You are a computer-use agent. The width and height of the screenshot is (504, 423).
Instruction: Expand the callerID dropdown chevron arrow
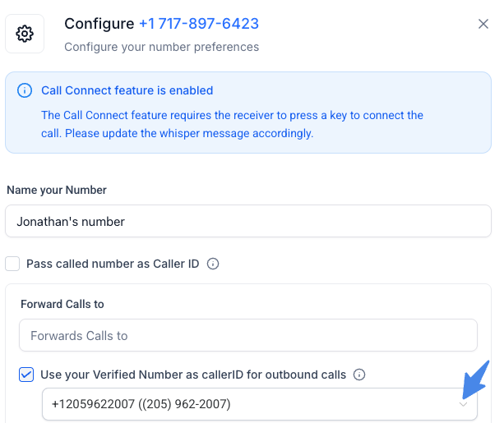464,404
